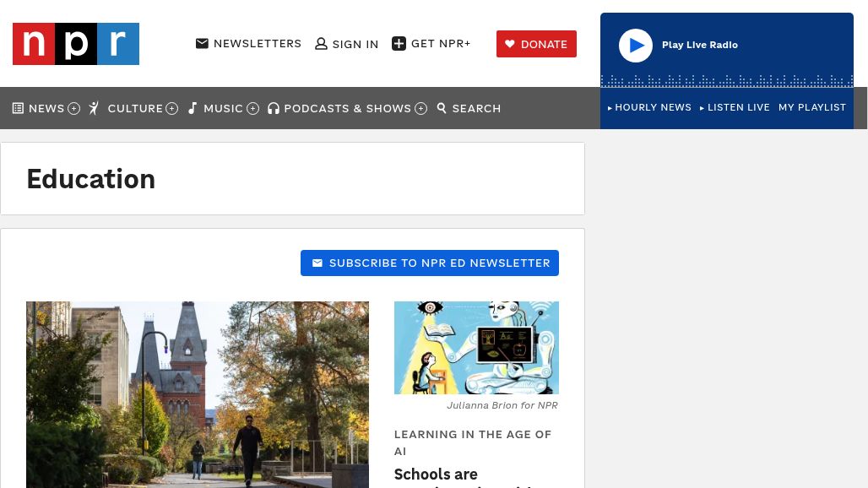868x488 pixels.
Task: Open the NPR logo home link
Action: [x=76, y=44]
